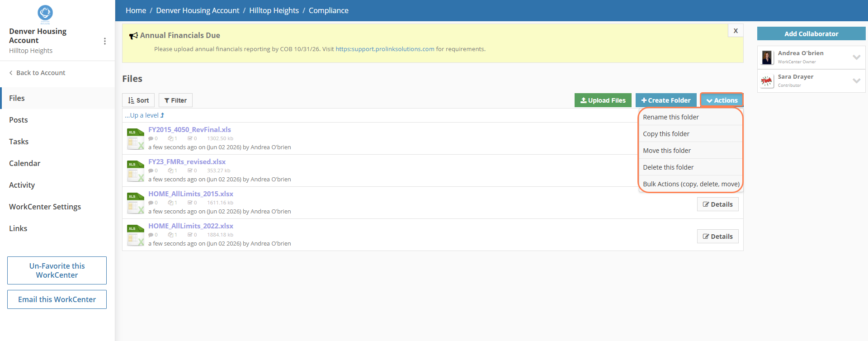This screenshot has width=868, height=341.
Task: Click versions icon on FY23_FMRs_revised.xlsx
Action: coord(170,171)
